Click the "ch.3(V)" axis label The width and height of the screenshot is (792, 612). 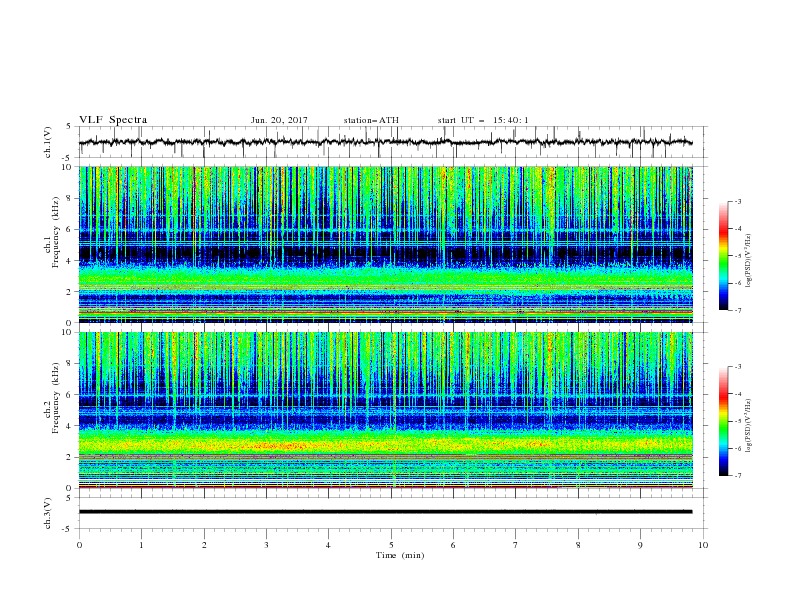(x=48, y=513)
